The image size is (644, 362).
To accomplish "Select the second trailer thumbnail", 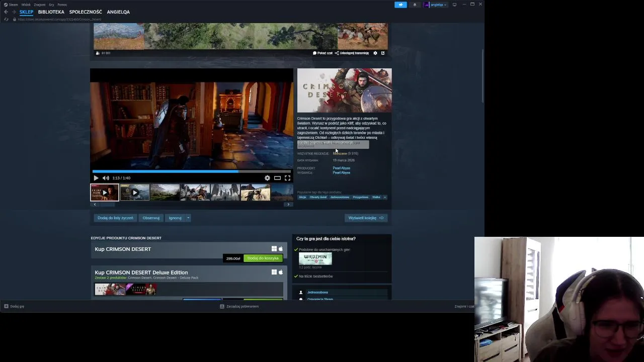I will (134, 193).
